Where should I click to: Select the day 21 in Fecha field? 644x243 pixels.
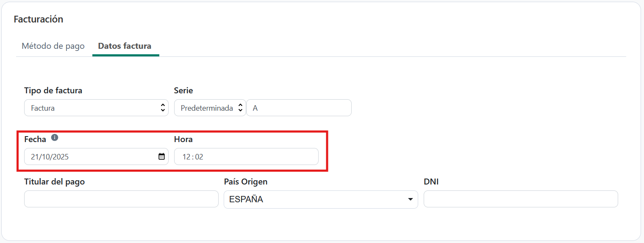[34, 157]
